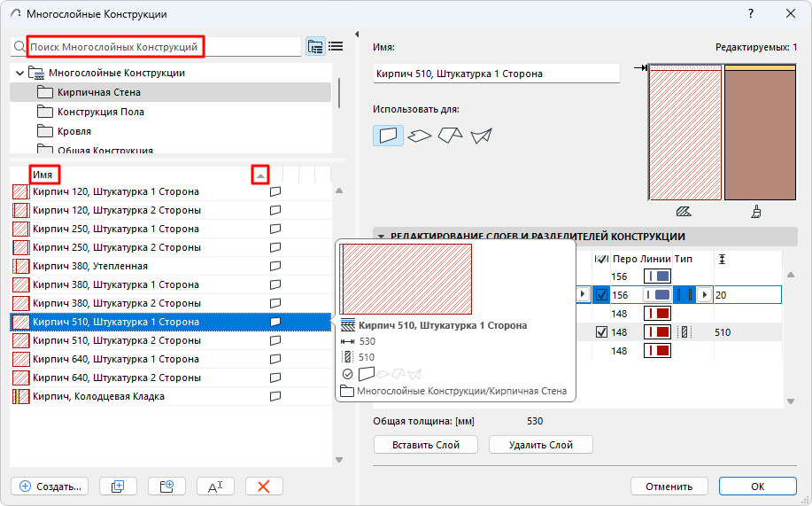Click the red line swatch in the 510 row

(x=657, y=332)
